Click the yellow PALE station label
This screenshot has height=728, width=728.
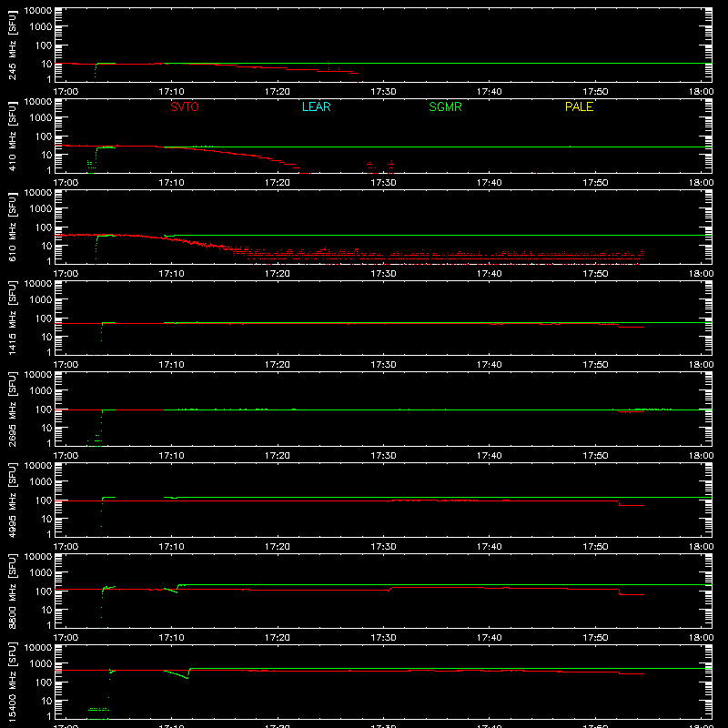click(579, 106)
